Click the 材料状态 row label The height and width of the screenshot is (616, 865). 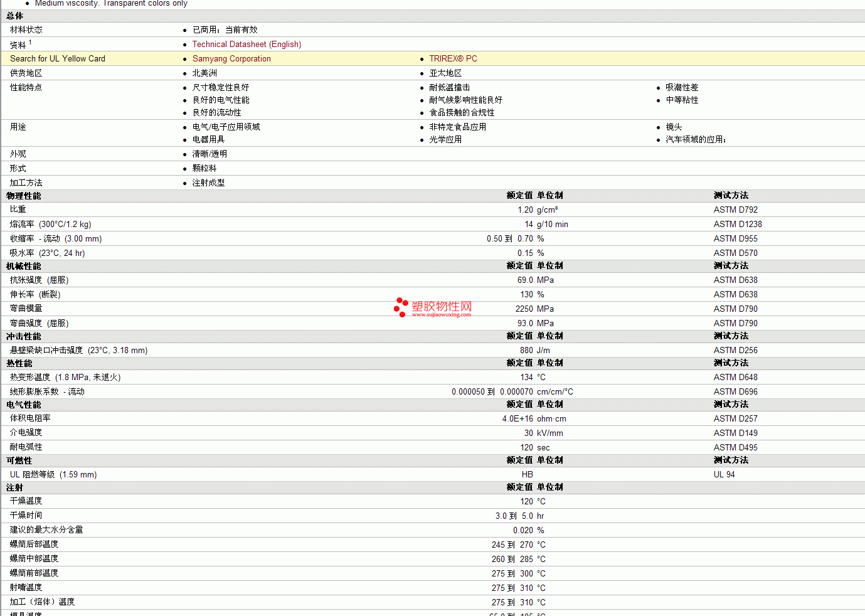coord(26,30)
